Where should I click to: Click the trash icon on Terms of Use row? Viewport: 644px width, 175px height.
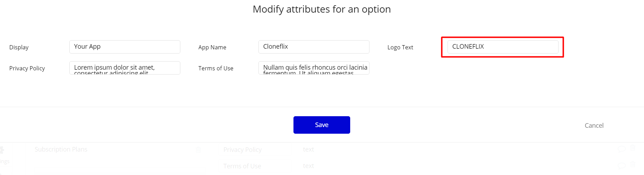coord(632,164)
